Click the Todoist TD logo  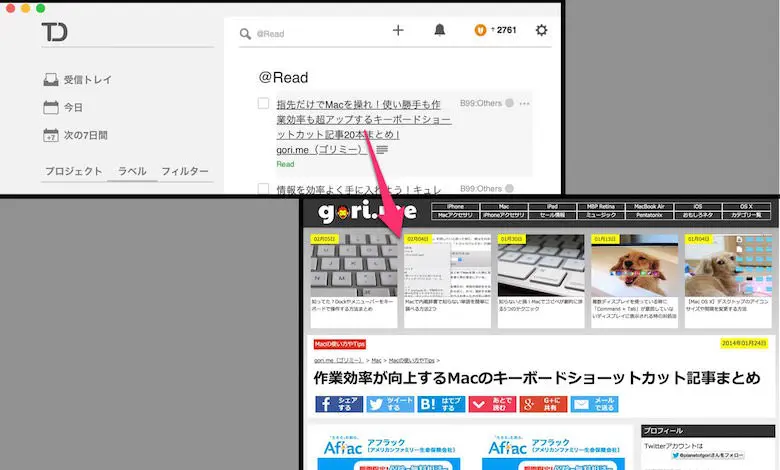[x=55, y=32]
